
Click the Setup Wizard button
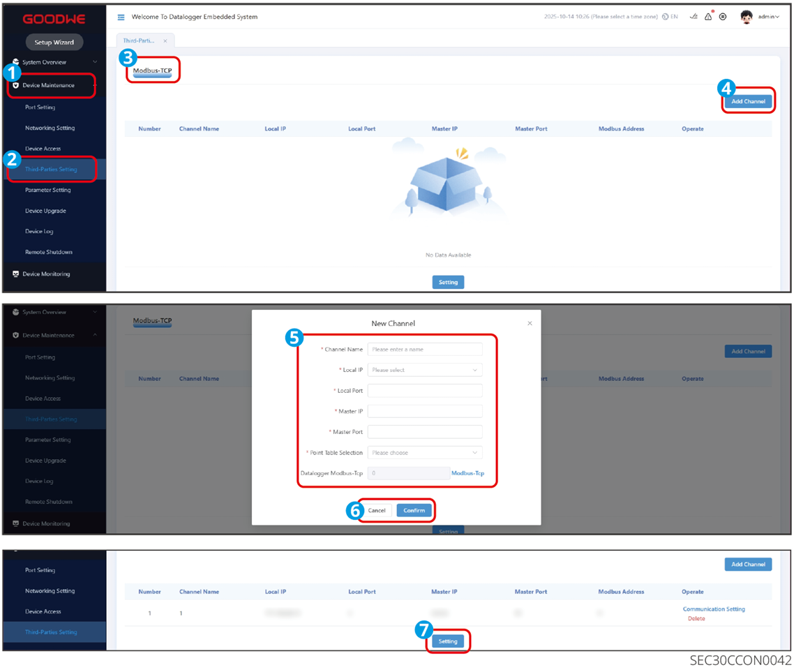coord(54,43)
